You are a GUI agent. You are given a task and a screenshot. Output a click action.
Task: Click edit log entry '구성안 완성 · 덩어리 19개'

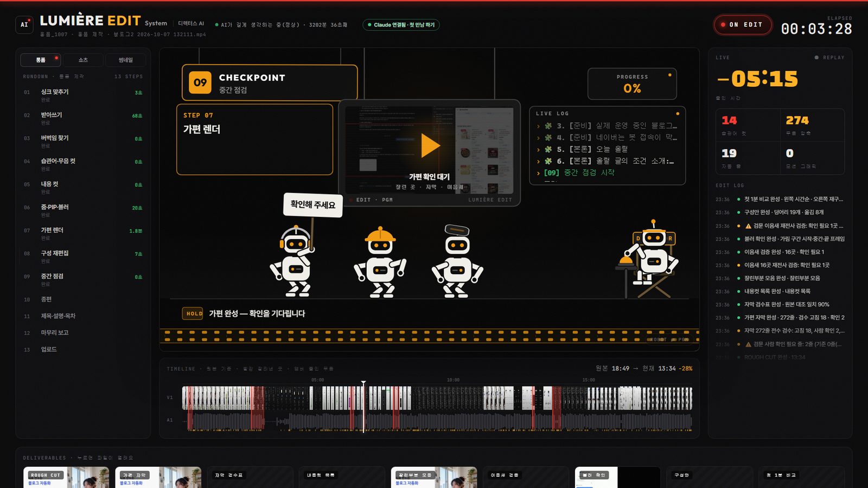(x=780, y=213)
